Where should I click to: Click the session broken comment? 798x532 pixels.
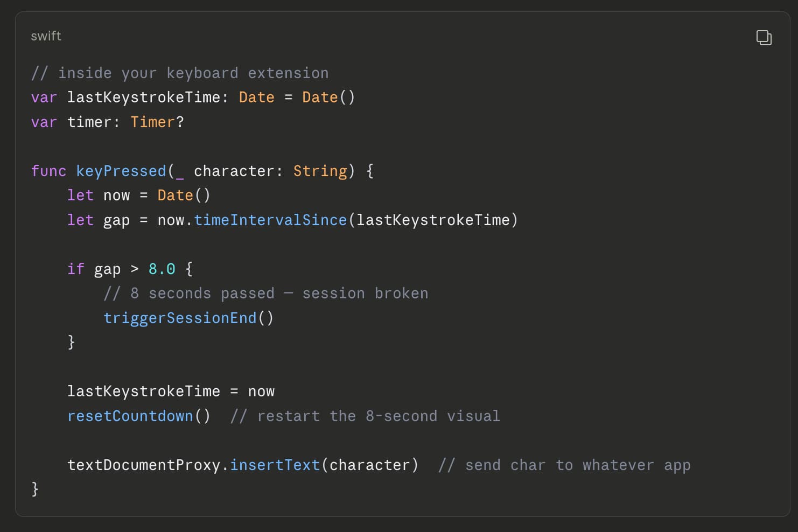tap(267, 293)
